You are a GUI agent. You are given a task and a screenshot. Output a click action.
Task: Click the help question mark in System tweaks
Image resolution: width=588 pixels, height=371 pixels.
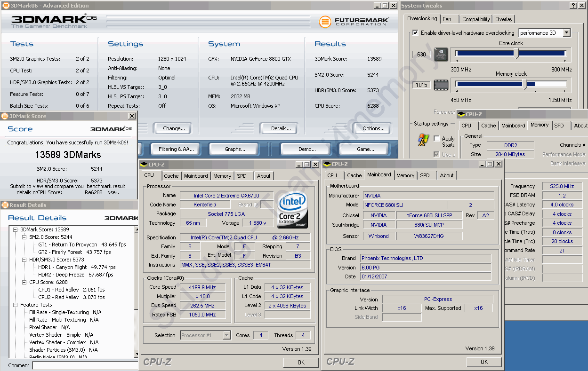574,6
